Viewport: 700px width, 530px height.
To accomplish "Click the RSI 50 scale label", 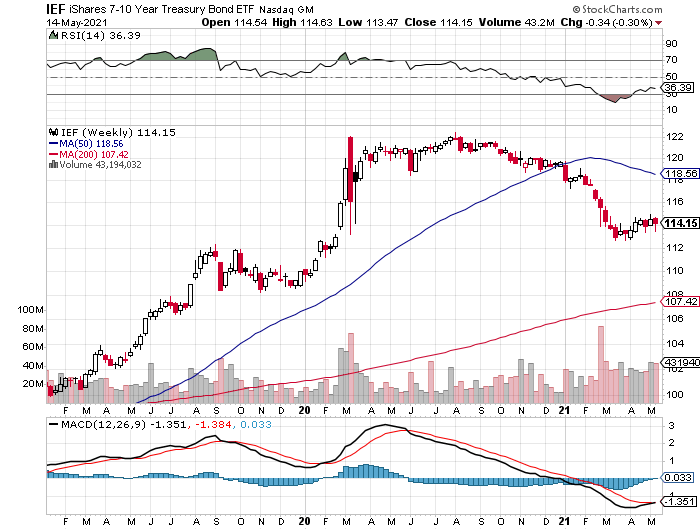I will [x=671, y=76].
